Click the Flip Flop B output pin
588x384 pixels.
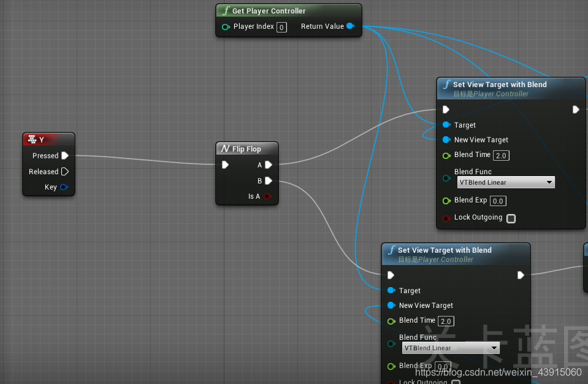tap(269, 181)
